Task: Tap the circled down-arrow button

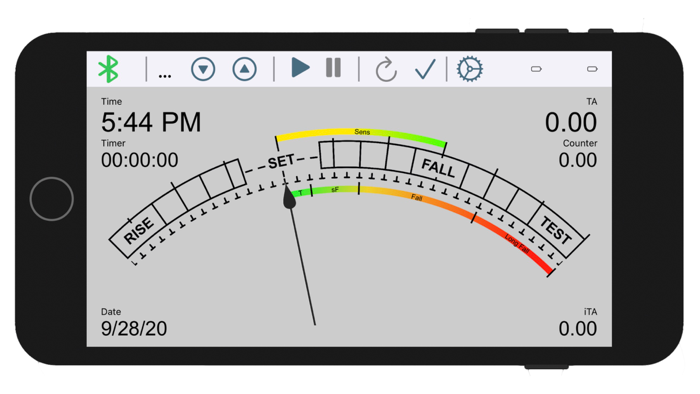Action: 203,69
